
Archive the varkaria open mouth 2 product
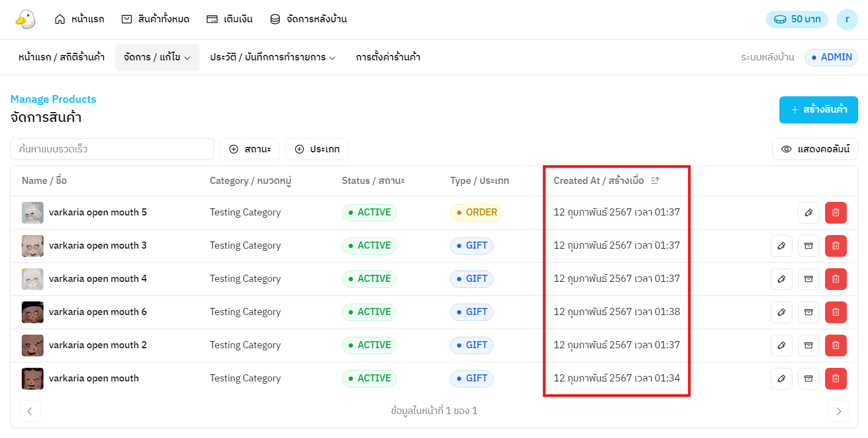(x=808, y=346)
